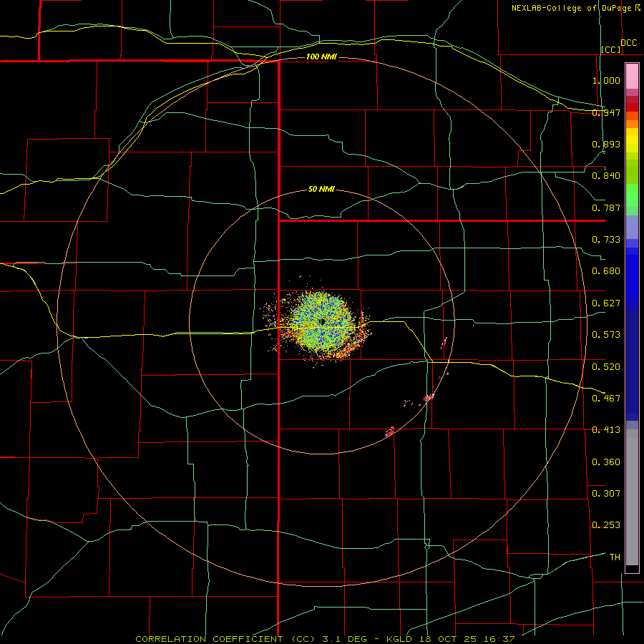Click the DCC label above the color bar
The height and width of the screenshot is (644, 644).
click(629, 43)
